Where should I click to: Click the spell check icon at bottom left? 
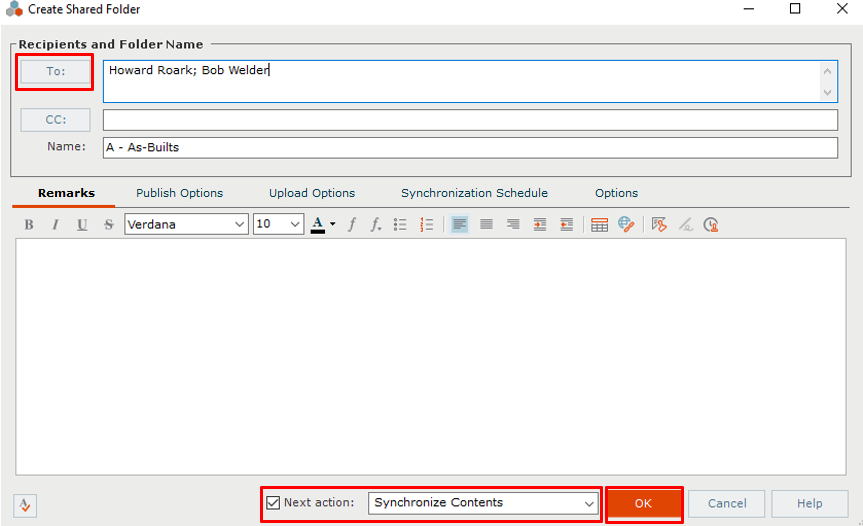coord(25,506)
